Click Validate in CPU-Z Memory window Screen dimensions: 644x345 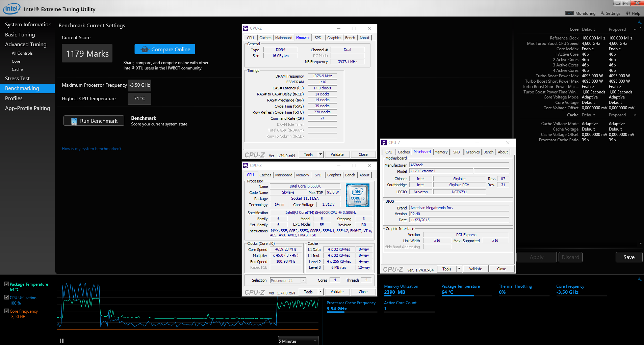click(x=337, y=154)
